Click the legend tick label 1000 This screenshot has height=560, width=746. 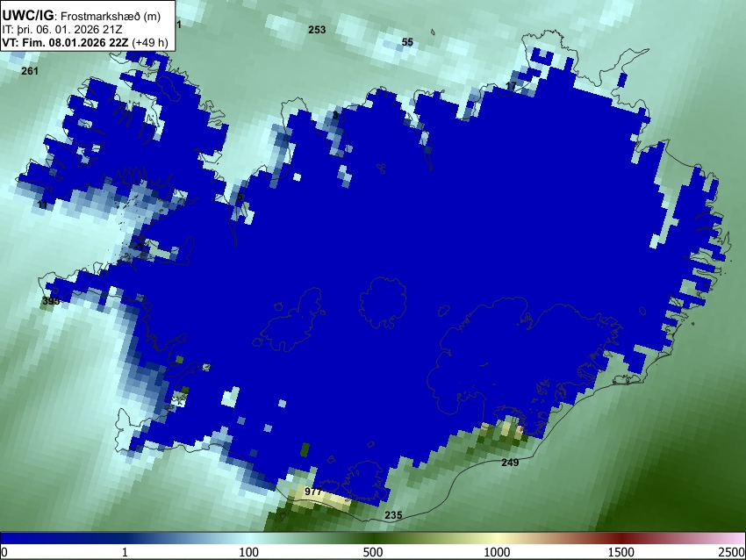coord(497,552)
